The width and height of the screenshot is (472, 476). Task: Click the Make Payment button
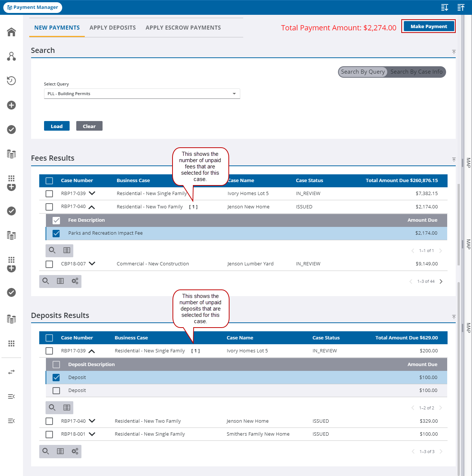point(428,26)
